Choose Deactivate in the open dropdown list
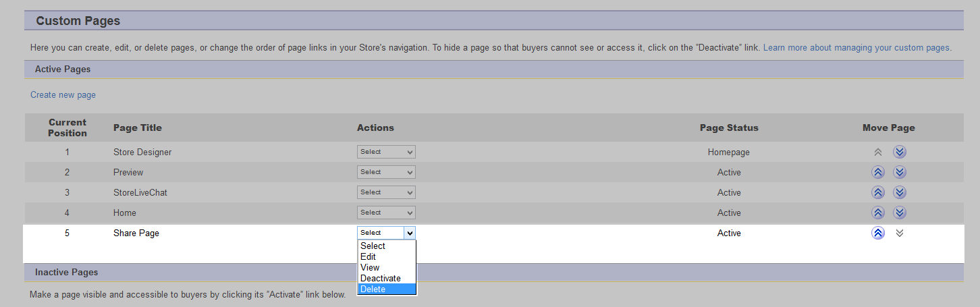 click(x=387, y=278)
